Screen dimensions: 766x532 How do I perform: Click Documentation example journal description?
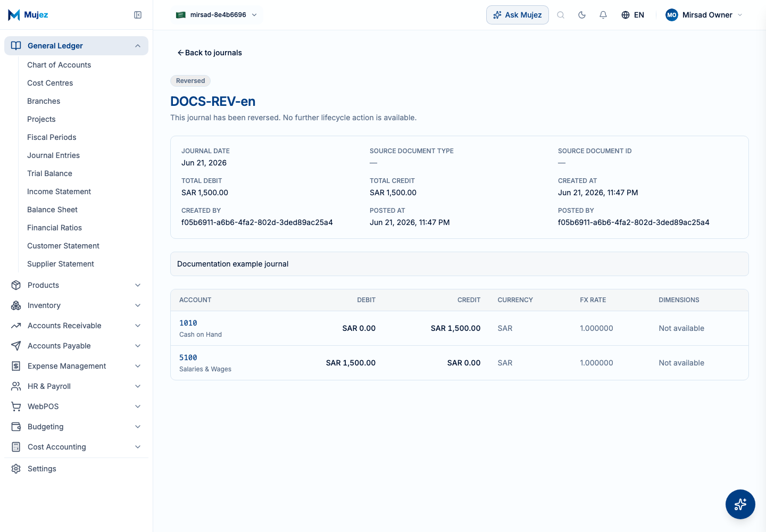(x=232, y=264)
